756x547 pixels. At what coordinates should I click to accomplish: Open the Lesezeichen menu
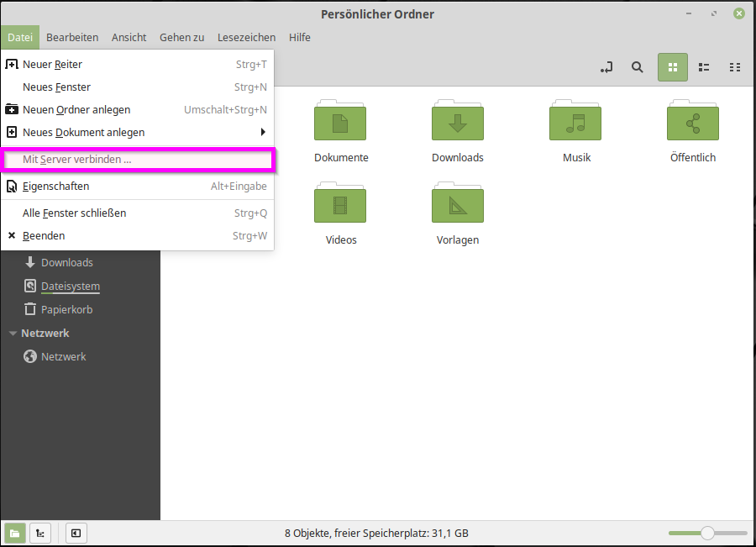246,38
